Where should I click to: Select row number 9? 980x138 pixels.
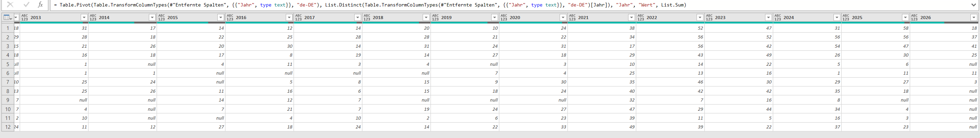(x=7, y=100)
